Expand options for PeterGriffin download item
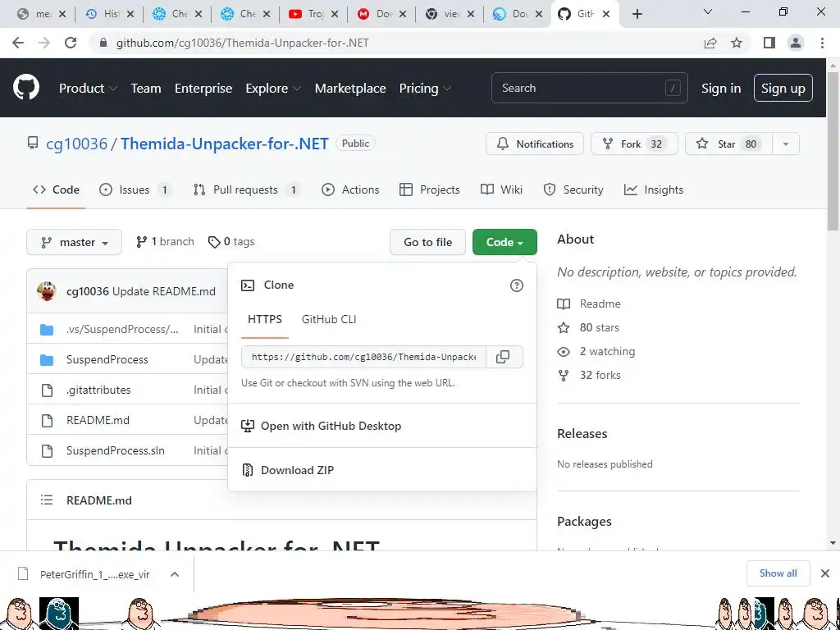This screenshot has width=840, height=630. 174,574
